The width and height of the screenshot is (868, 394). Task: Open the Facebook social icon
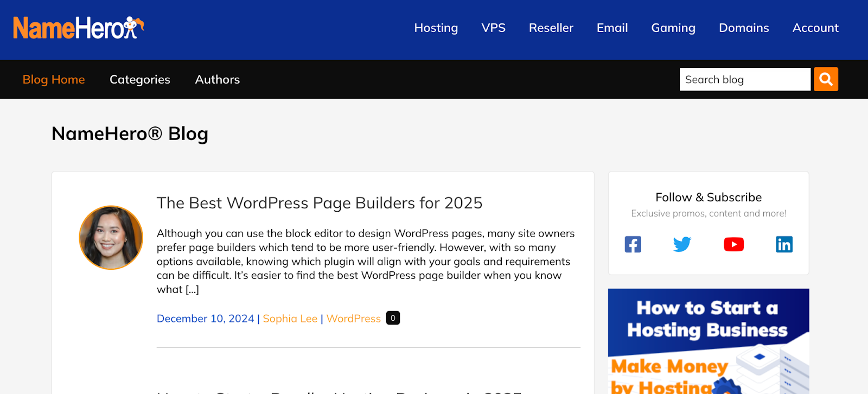point(633,244)
